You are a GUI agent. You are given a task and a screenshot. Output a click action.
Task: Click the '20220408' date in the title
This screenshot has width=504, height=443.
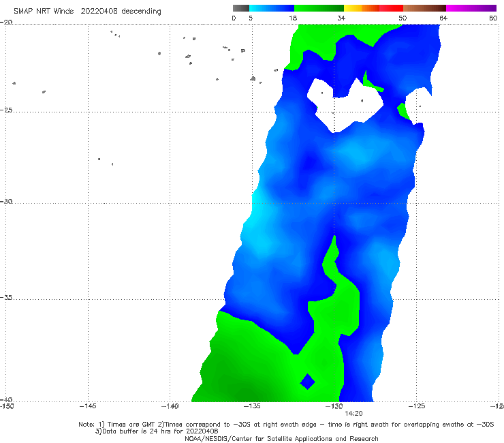click(x=99, y=12)
